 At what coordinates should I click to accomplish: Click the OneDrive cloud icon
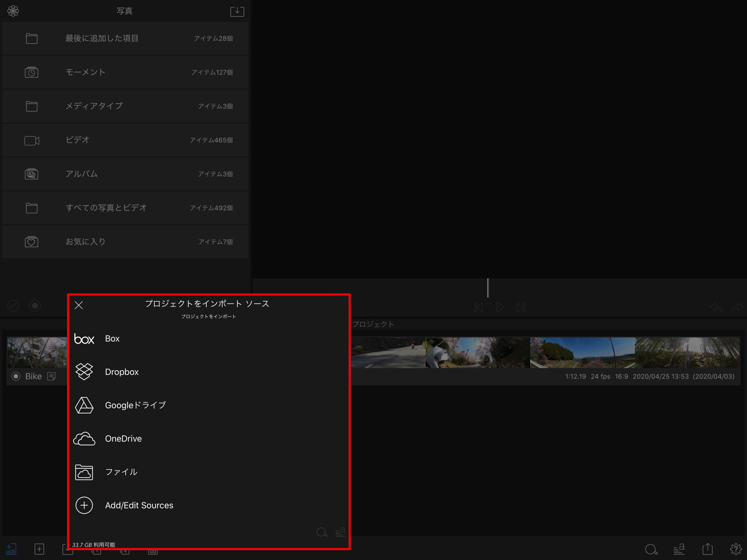tap(84, 439)
